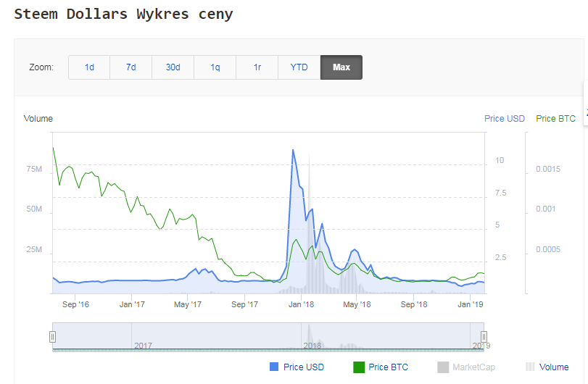The image size is (588, 384).
Task: Grab the right handle of range navigator
Action: [484, 337]
